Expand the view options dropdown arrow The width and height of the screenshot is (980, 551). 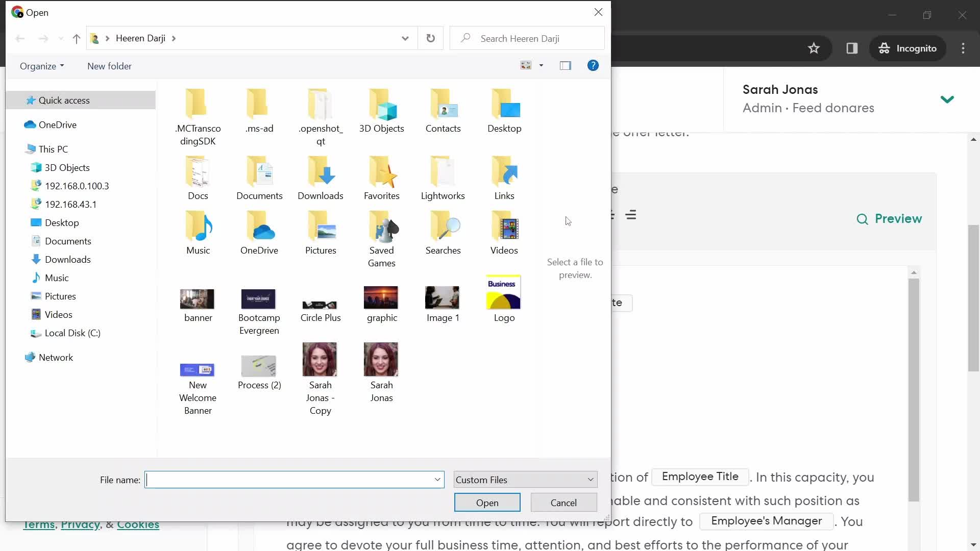pos(541,65)
